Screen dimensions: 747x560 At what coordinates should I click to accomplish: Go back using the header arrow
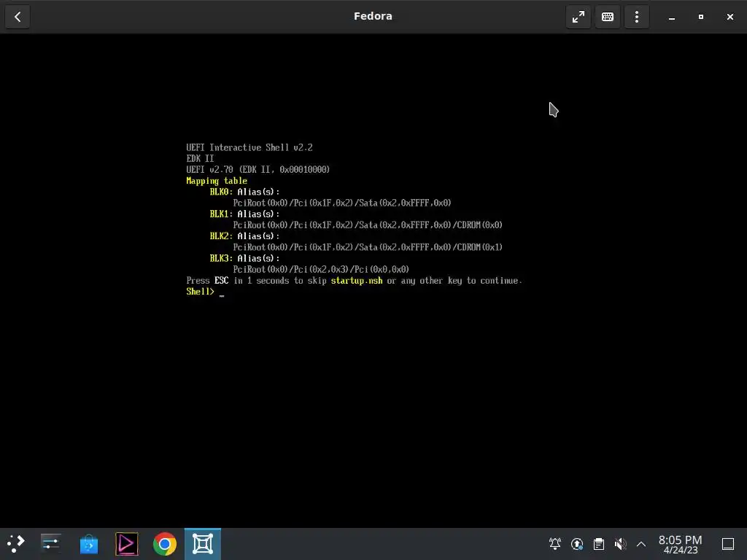click(x=18, y=17)
